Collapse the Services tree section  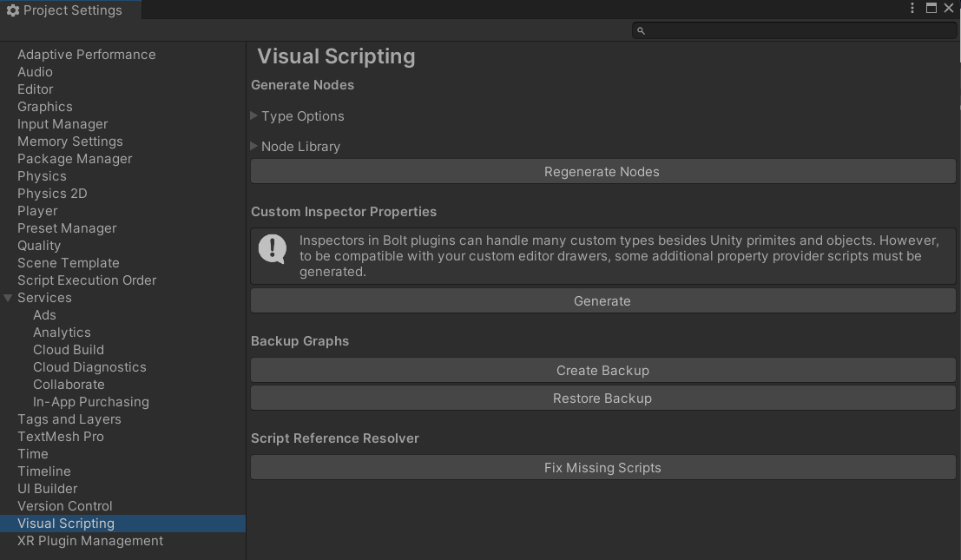[8, 298]
